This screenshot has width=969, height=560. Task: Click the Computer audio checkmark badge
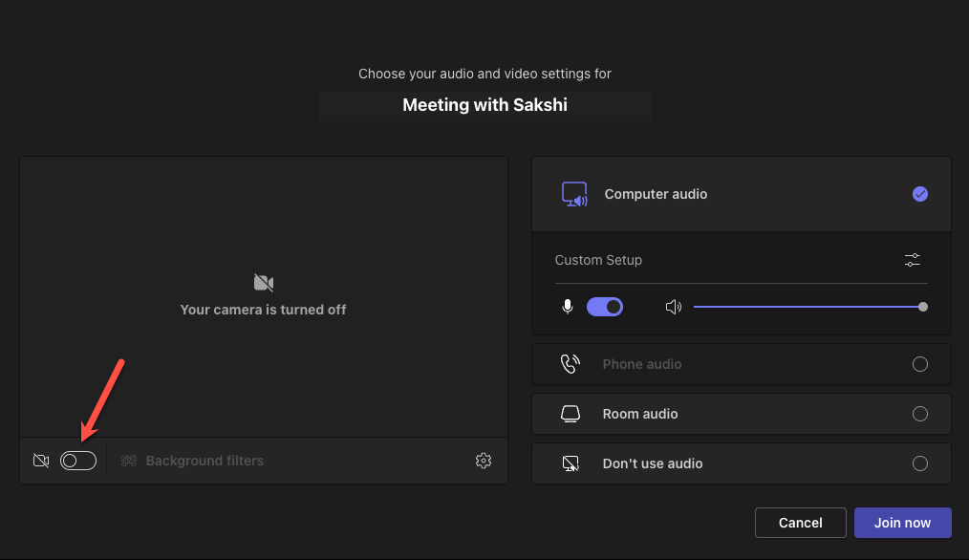(x=919, y=193)
